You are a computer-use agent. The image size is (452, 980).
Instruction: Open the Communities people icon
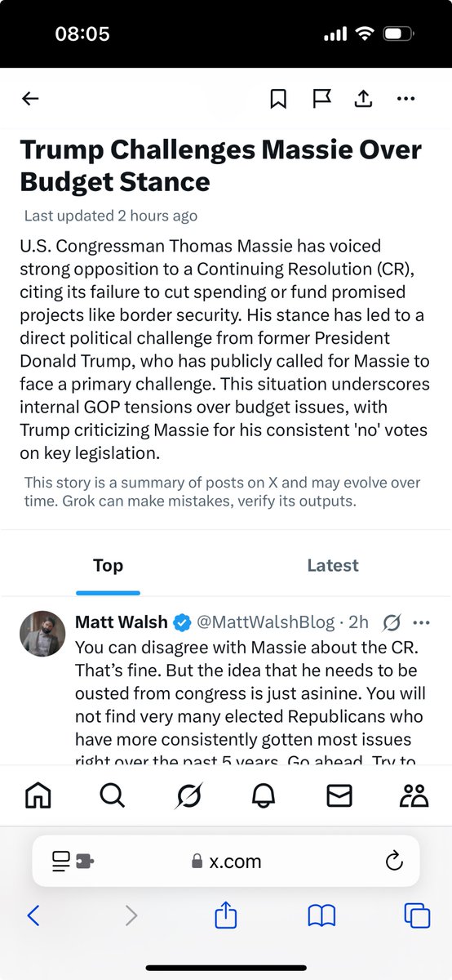coord(414,795)
